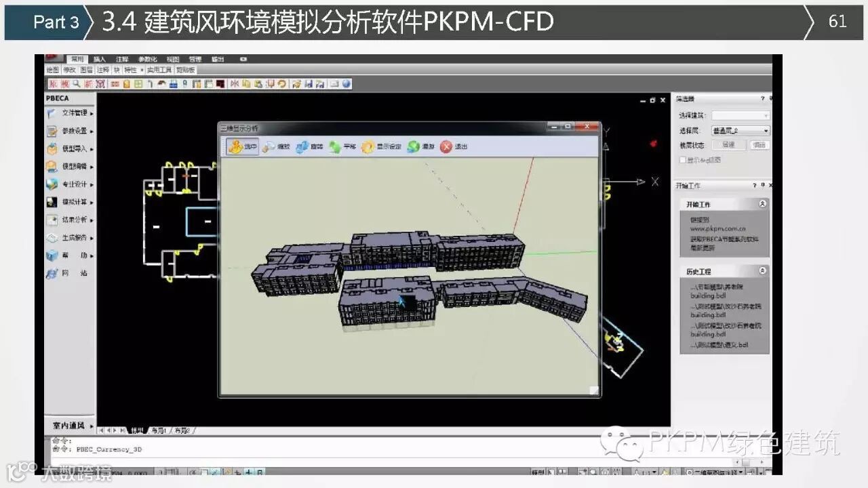Open the 绘图 ribbon panel

coord(53,70)
